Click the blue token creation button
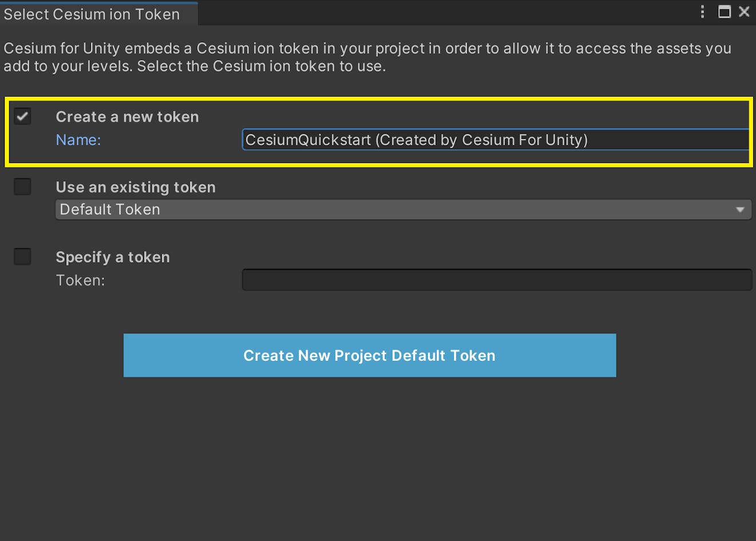756x541 pixels. [x=369, y=355]
